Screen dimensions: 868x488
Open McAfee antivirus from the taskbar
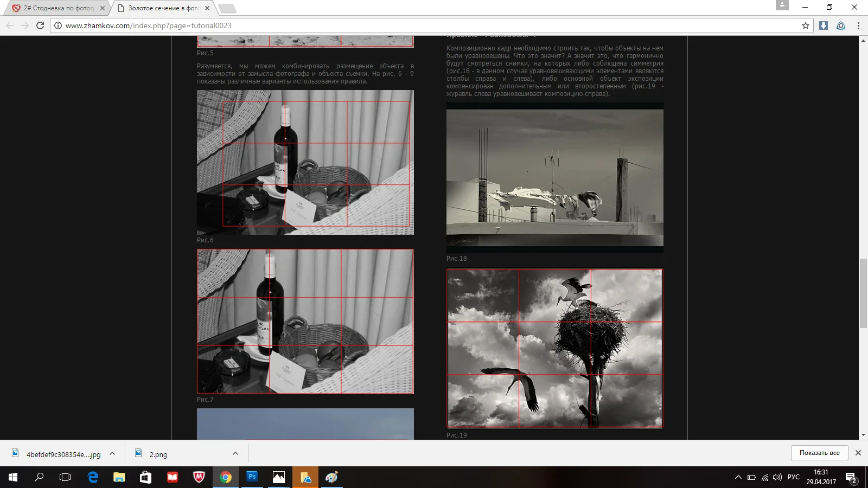(x=199, y=478)
